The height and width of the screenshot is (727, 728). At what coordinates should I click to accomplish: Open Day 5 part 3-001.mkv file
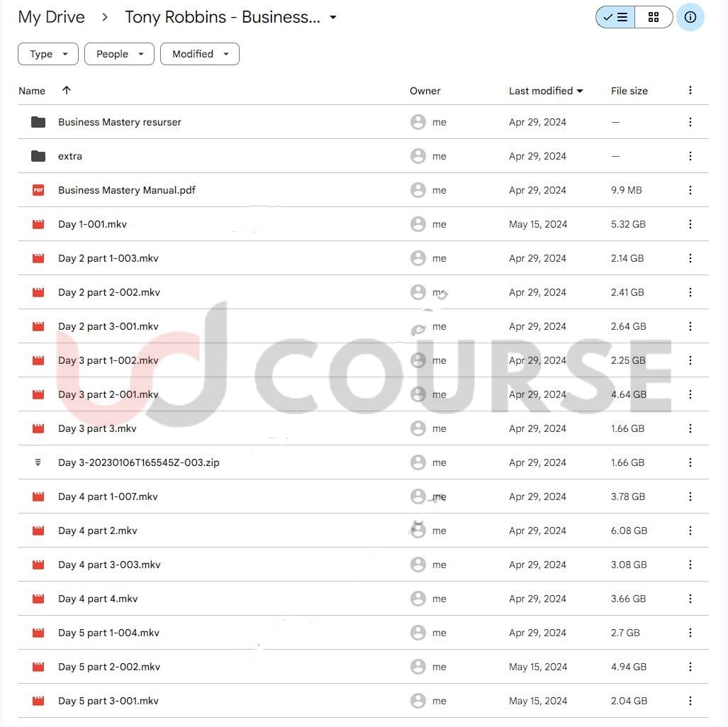pos(108,701)
